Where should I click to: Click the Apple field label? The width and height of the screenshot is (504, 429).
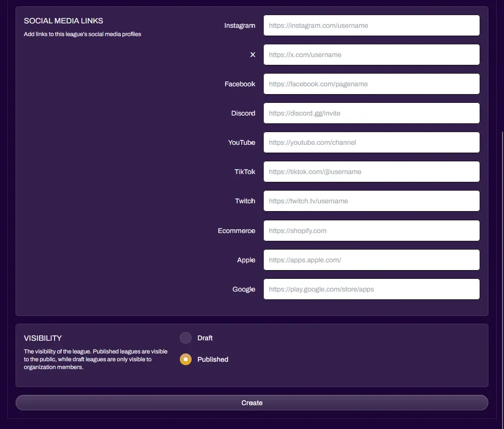tap(246, 260)
